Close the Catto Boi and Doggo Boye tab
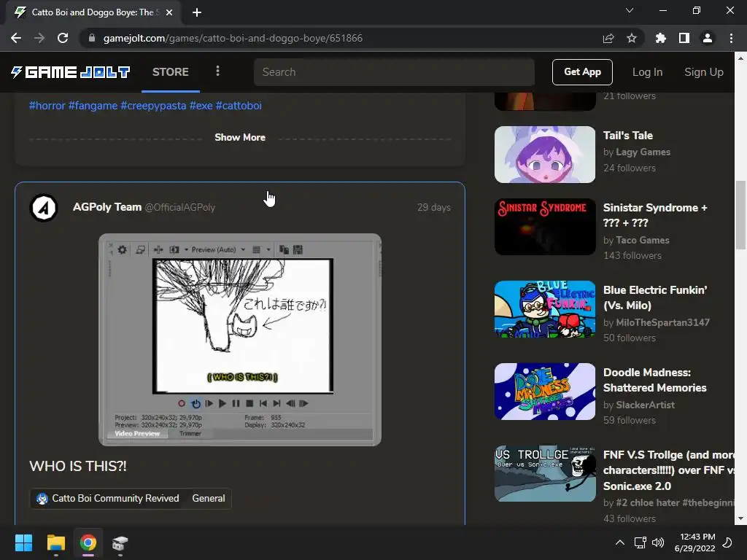This screenshot has height=560, width=747. pos(169,12)
